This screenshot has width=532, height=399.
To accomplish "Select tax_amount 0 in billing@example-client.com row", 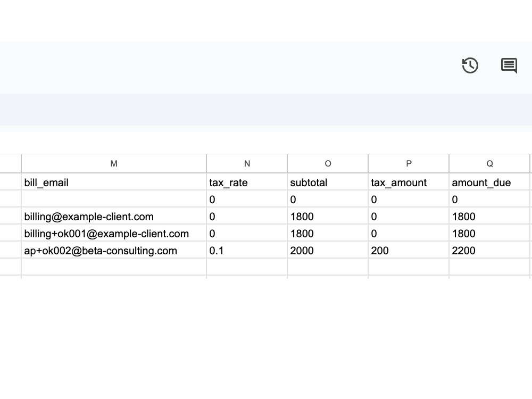I will (x=409, y=216).
